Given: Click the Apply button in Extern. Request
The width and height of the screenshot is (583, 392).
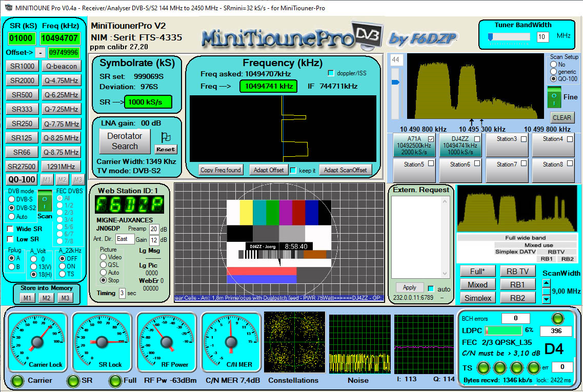Looking at the screenshot, I should pos(409,287).
